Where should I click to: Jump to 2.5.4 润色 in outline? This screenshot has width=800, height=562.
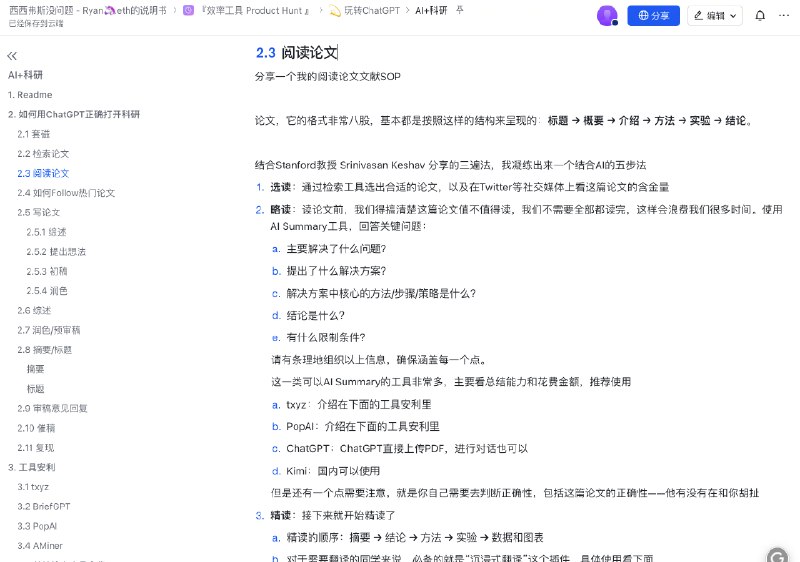coord(47,291)
